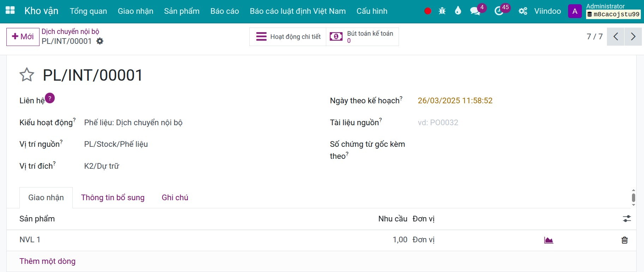Screen dimensions: 644x272
Task: Open the forecast chart icon for NVL 1
Action: tap(549, 240)
